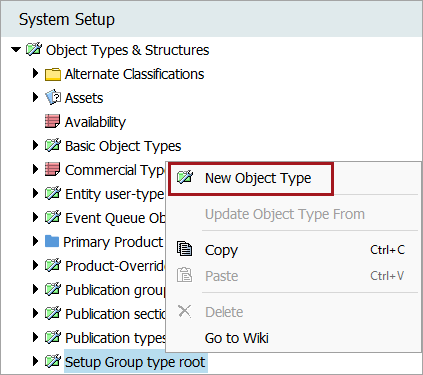Select Copy in the context menu
The height and width of the screenshot is (375, 423).
[221, 250]
